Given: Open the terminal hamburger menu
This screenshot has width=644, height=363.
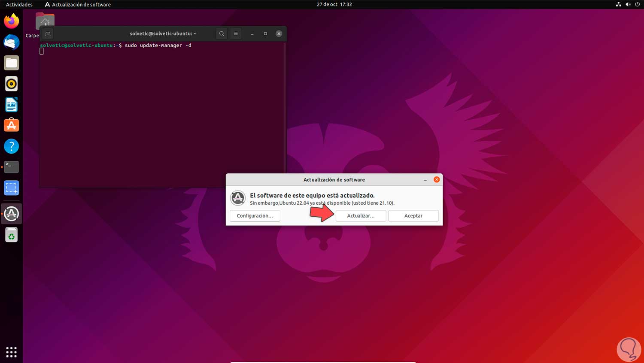Looking at the screenshot, I should 236,33.
